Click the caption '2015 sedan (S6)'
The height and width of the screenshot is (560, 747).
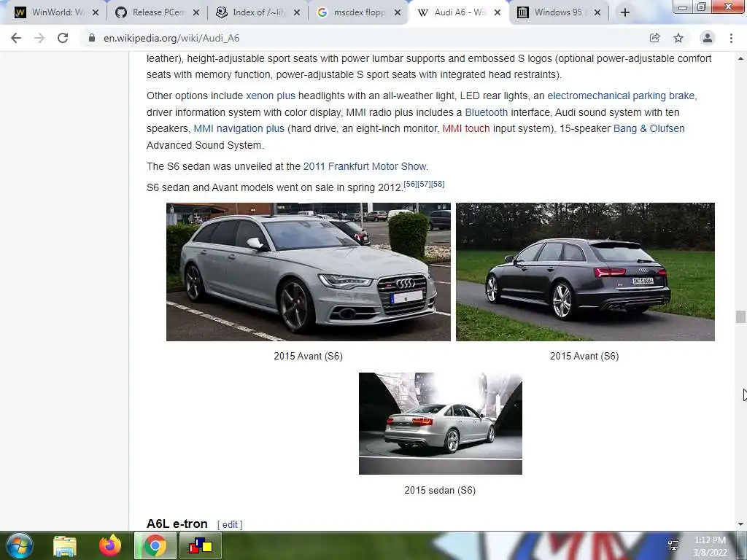440,491
